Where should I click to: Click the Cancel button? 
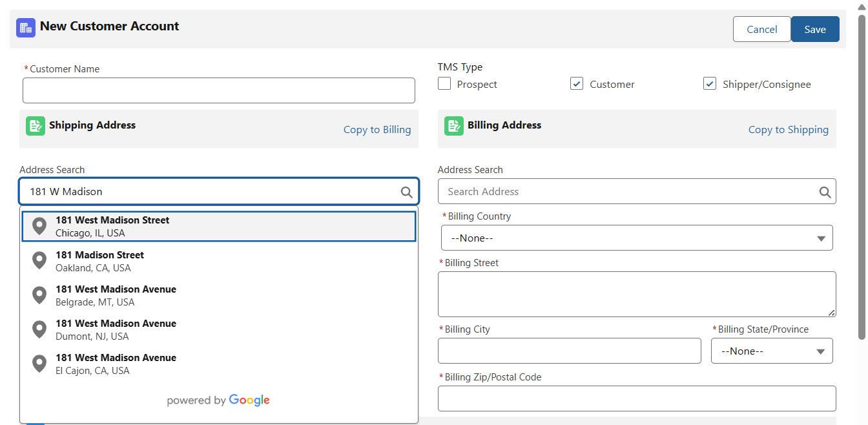point(762,29)
